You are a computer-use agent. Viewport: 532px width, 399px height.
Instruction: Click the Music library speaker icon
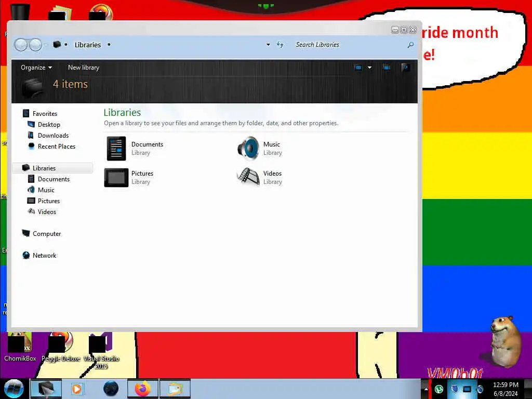pyautogui.click(x=249, y=148)
